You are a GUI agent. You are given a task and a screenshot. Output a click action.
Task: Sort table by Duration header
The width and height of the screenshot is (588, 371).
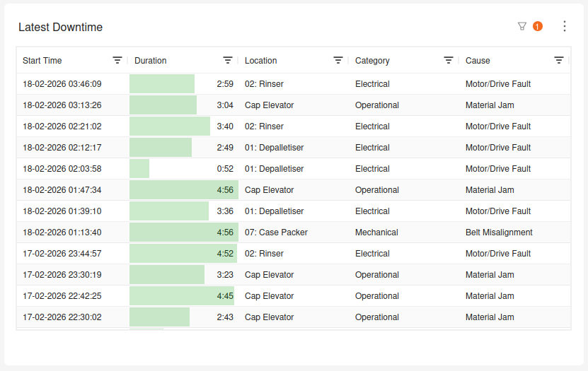[x=151, y=61]
